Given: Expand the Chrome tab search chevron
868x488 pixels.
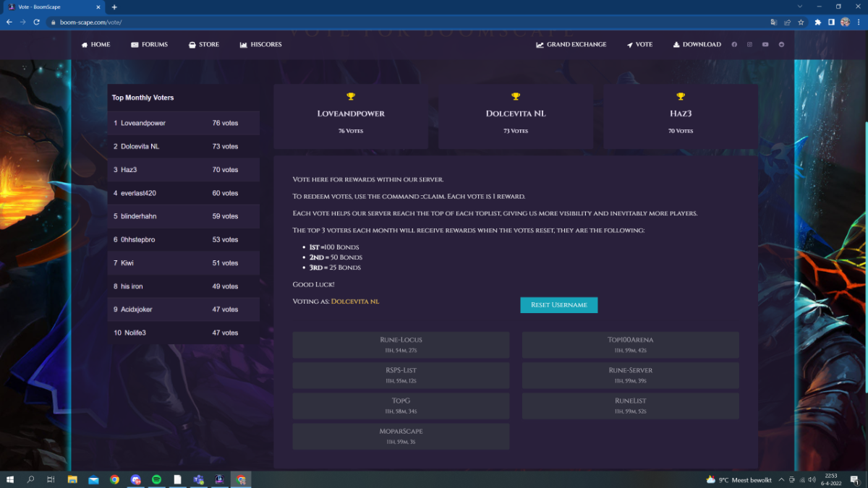Looking at the screenshot, I should [x=799, y=7].
